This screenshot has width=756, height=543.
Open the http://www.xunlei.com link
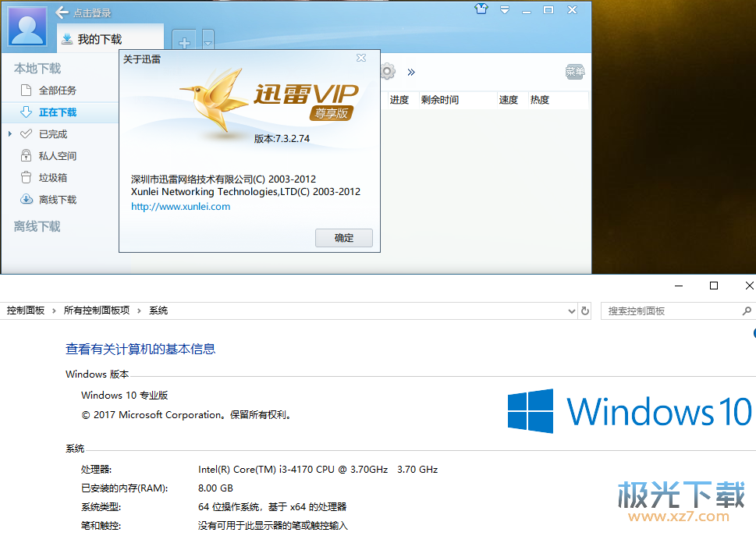tap(181, 207)
